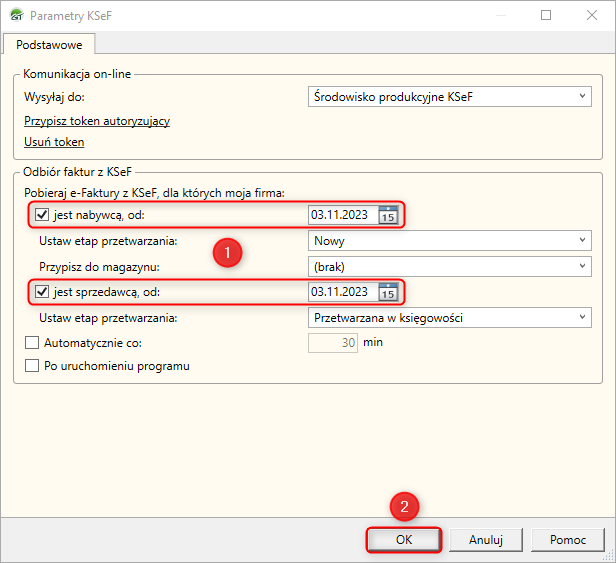Click the Anuluj button

click(486, 540)
